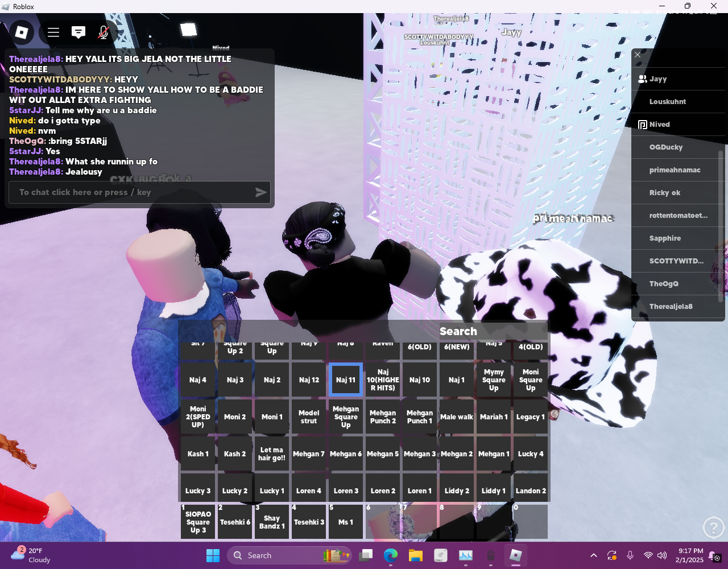Unmute the microphone icon

(x=103, y=32)
